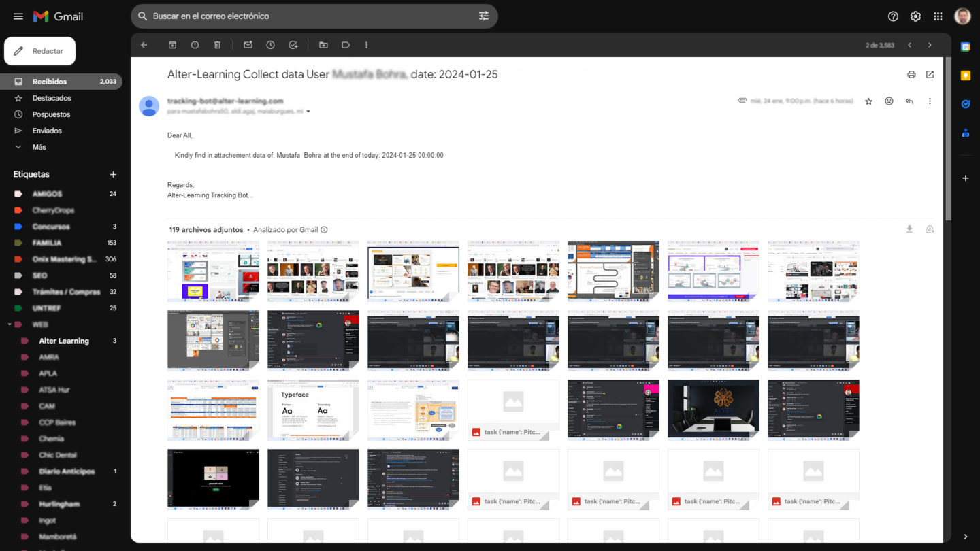980x551 pixels.
Task: Open the email in a new window
Action: tap(930, 75)
